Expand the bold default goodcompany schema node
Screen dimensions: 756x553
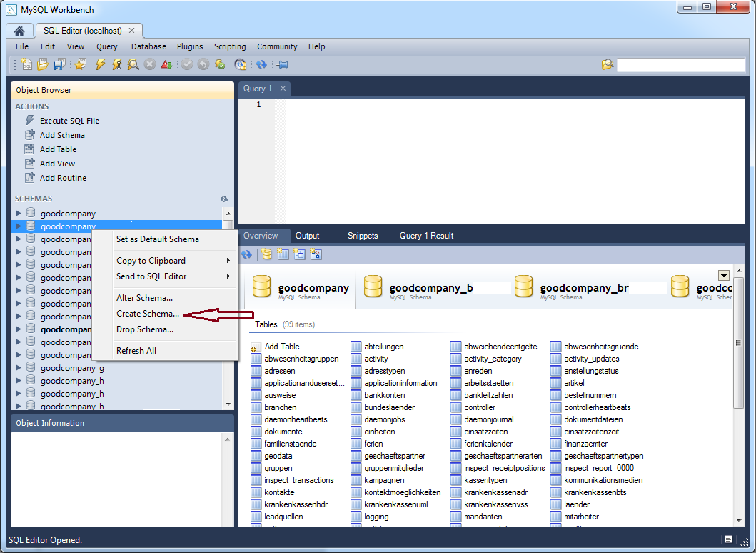point(19,329)
